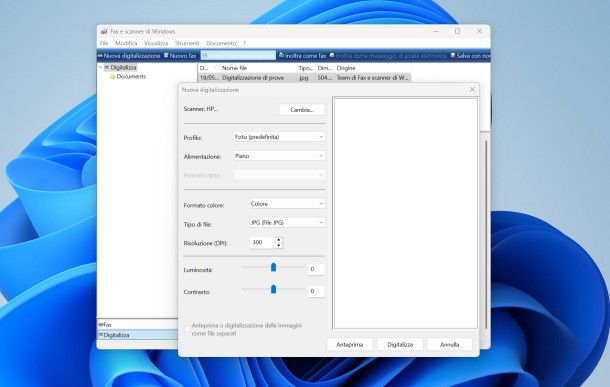Switch to the Digitalizza pane at the bottom
The width and height of the screenshot is (610, 387).
click(x=137, y=335)
